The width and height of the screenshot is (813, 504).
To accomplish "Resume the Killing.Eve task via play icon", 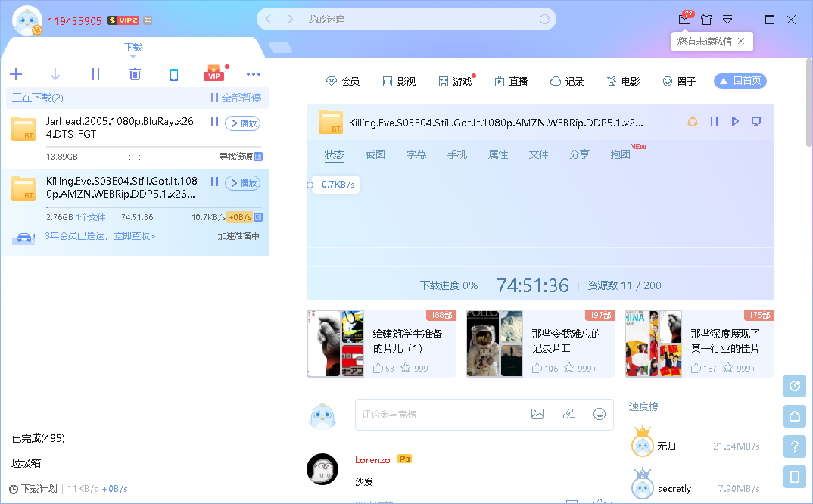I will pyautogui.click(x=734, y=120).
